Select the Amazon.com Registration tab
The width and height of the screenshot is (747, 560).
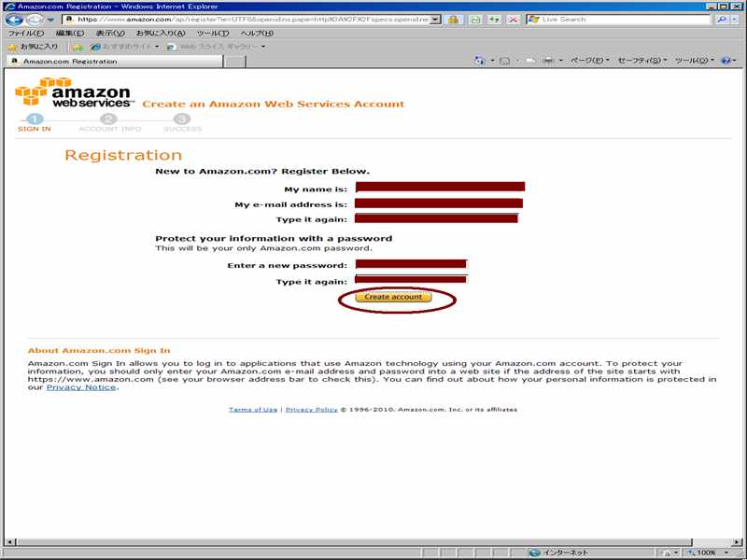point(115,62)
